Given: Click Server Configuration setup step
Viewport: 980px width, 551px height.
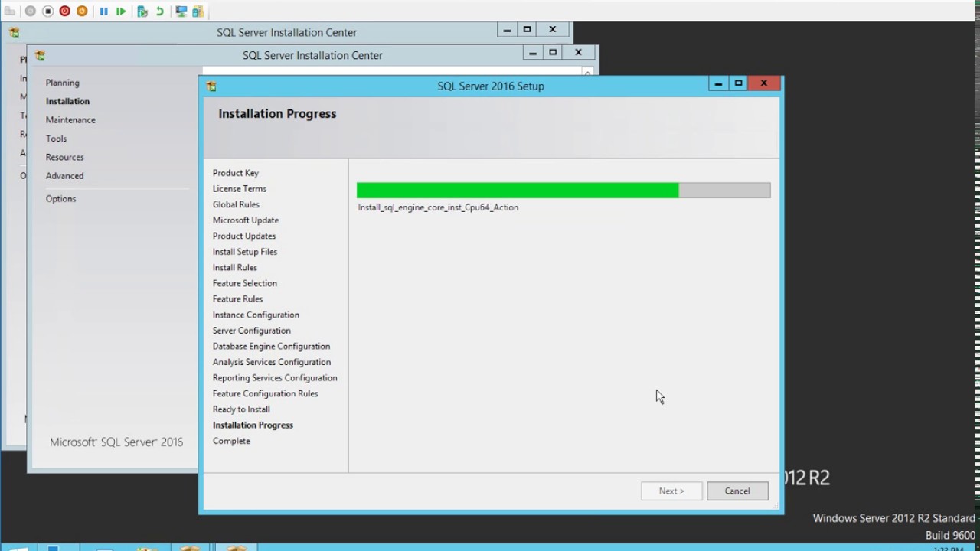Looking at the screenshot, I should [252, 331].
